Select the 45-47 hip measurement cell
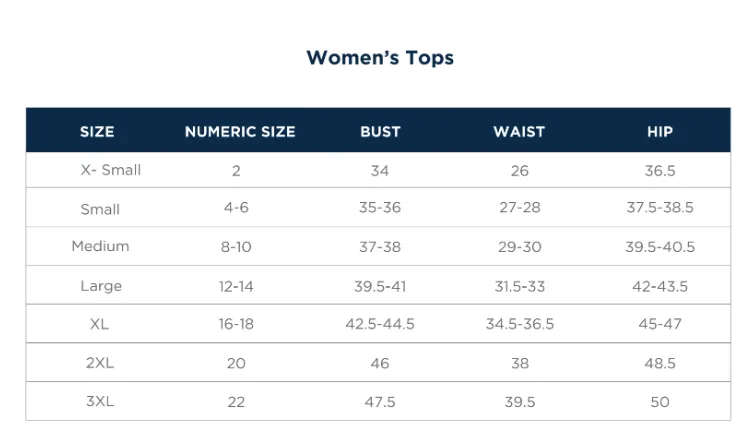The image size is (755, 429). coord(660,324)
